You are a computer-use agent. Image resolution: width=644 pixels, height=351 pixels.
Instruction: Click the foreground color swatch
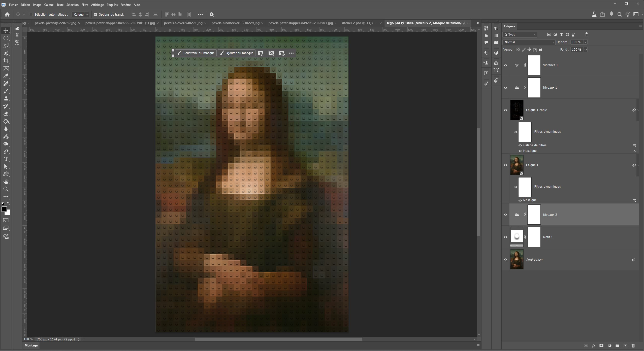(x=4, y=209)
